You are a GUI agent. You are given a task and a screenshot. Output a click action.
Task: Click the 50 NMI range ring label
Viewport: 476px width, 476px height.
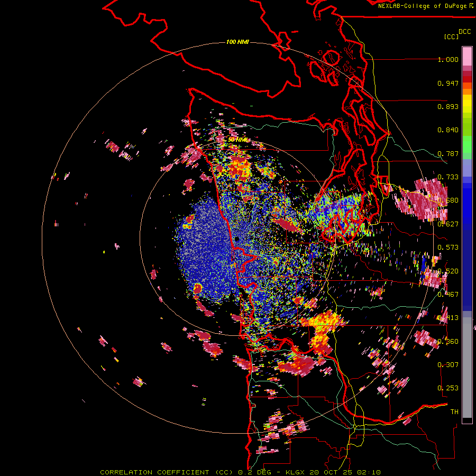[238, 140]
